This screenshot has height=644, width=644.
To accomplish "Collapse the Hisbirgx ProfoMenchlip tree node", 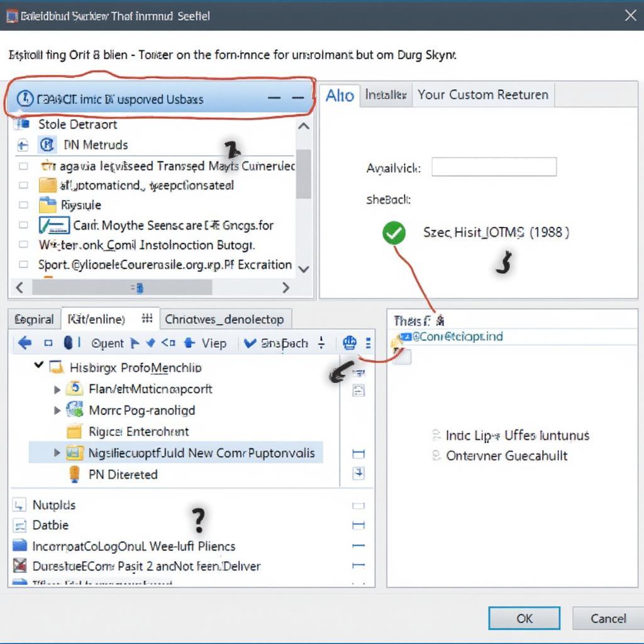I will point(38,365).
